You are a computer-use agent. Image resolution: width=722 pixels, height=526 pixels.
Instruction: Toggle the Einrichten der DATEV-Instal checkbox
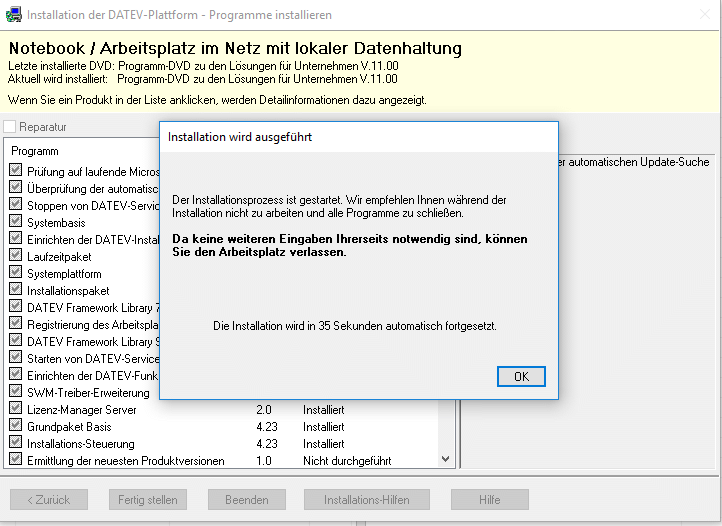(15, 238)
